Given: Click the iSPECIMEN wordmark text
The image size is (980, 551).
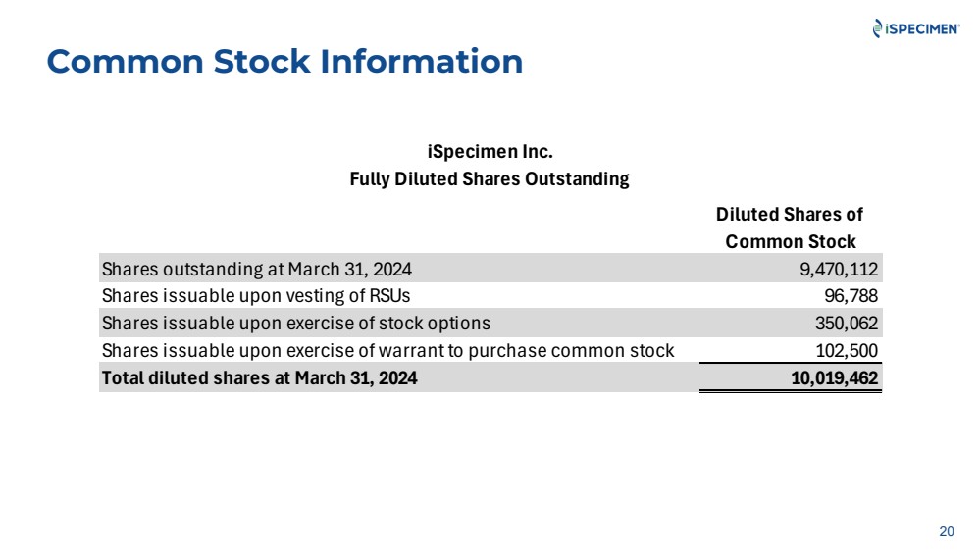Looking at the screenshot, I should point(922,28).
